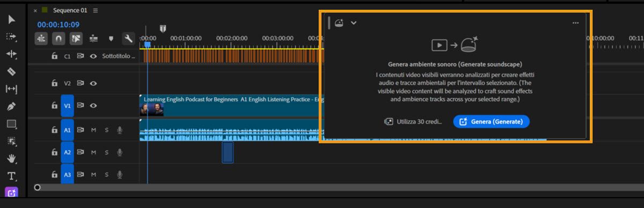The height and width of the screenshot is (208, 644).
Task: Open timeline display settings wrench
Action: [128, 39]
